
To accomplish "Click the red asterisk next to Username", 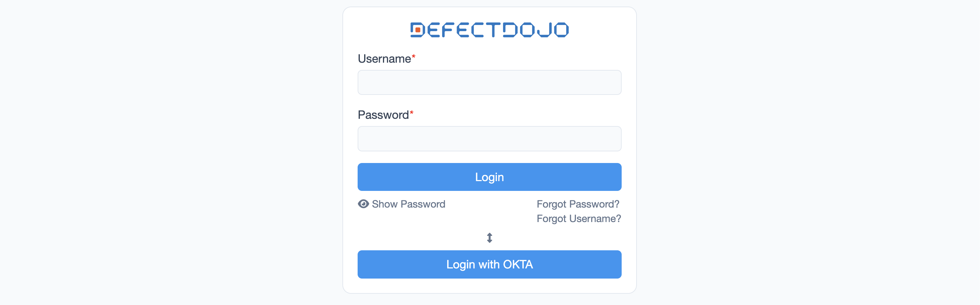I will (413, 57).
